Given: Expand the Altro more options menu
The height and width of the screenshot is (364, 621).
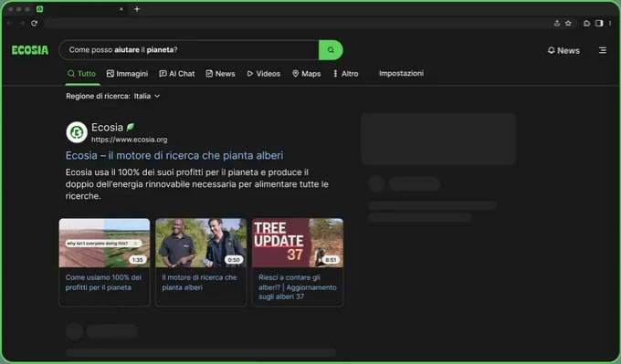Looking at the screenshot, I should [346, 74].
